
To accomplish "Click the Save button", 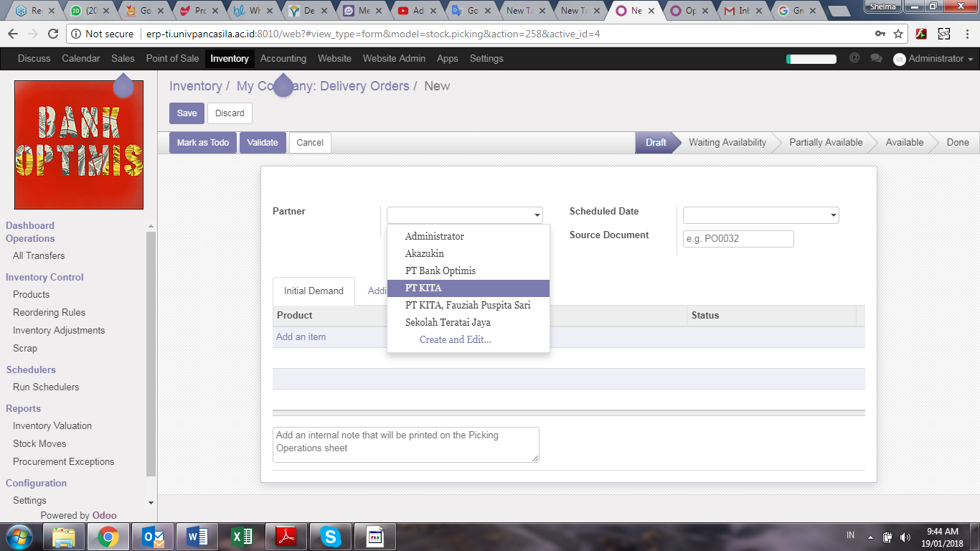I will coord(187,113).
